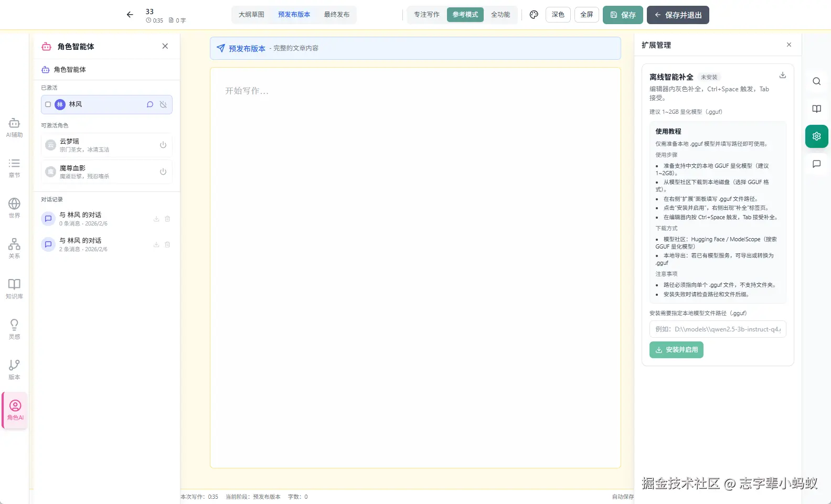
Task: Focus the .gguf model path input
Action: click(x=718, y=329)
